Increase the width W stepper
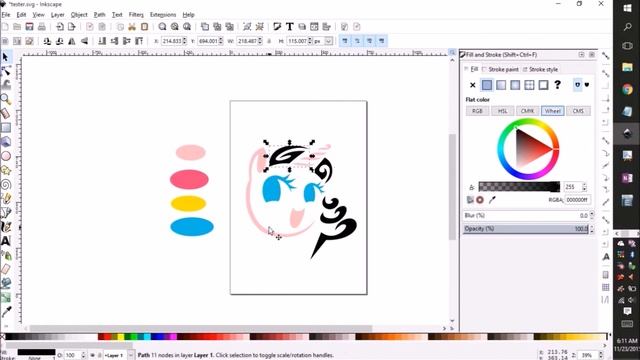The image size is (640, 360). 260,39
